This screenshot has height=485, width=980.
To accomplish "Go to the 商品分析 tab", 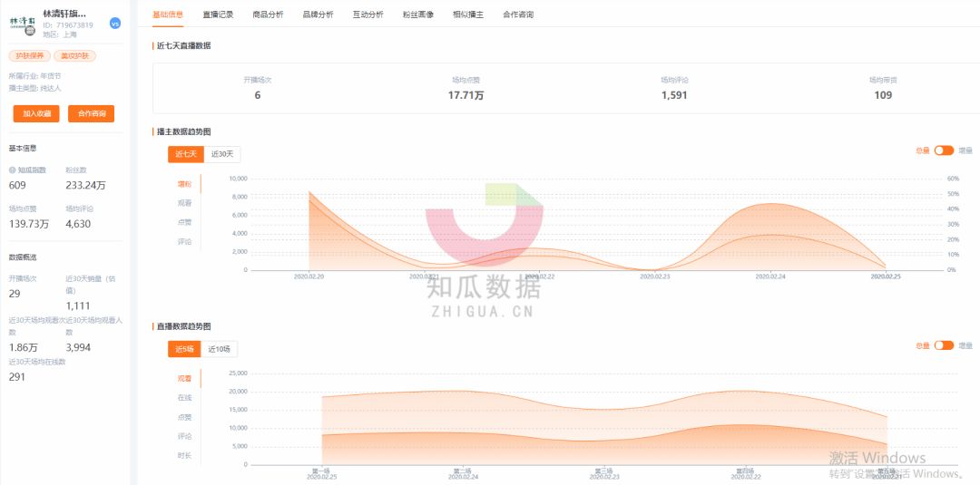I will (268, 15).
